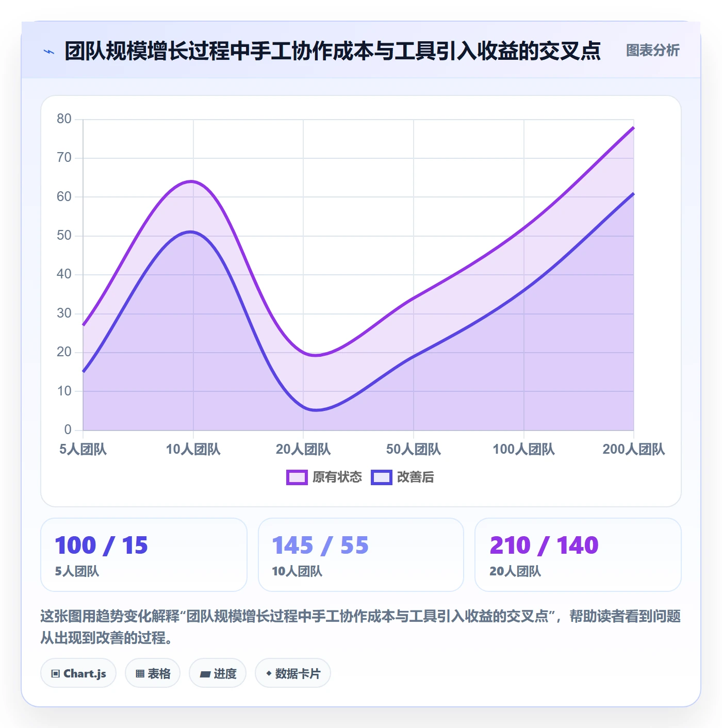
Task: Select the Chart.js tag chip
Action: [x=78, y=673]
